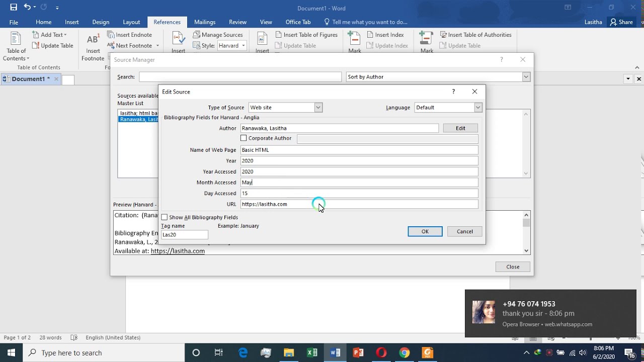
Task: Click down arrow of the preview scrollbar
Action: click(526, 250)
